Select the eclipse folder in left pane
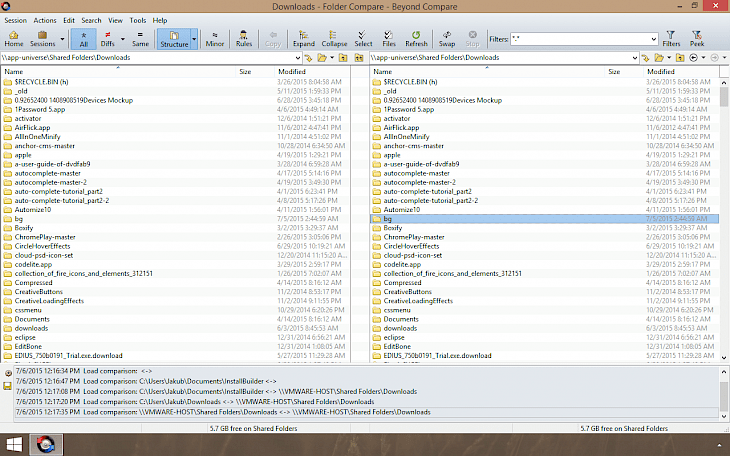This screenshot has height=456, width=730. [25, 338]
